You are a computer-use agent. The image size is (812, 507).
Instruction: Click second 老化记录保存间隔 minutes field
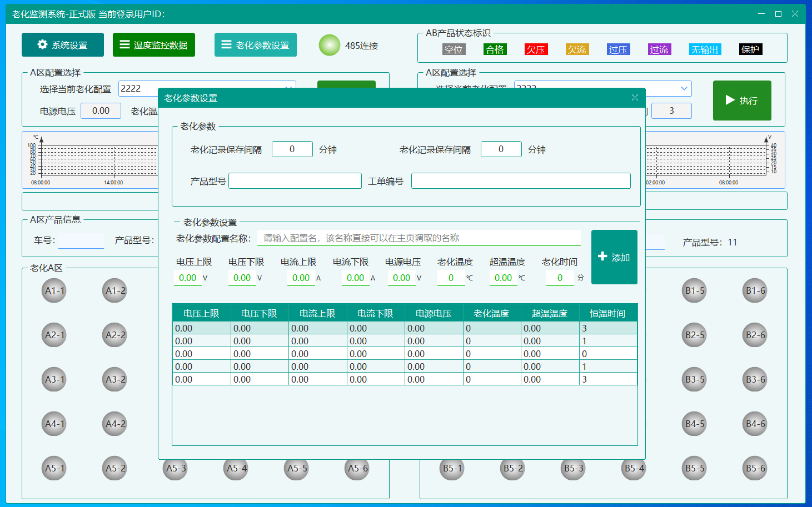pos(501,149)
